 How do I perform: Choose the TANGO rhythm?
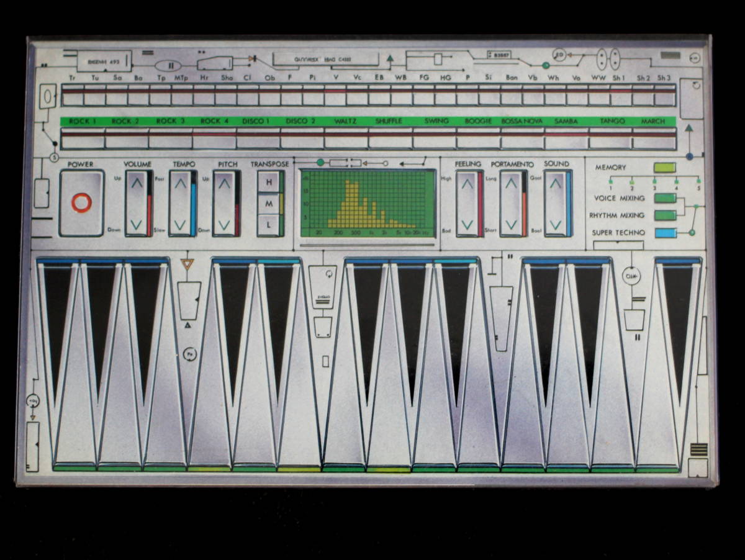click(x=610, y=138)
